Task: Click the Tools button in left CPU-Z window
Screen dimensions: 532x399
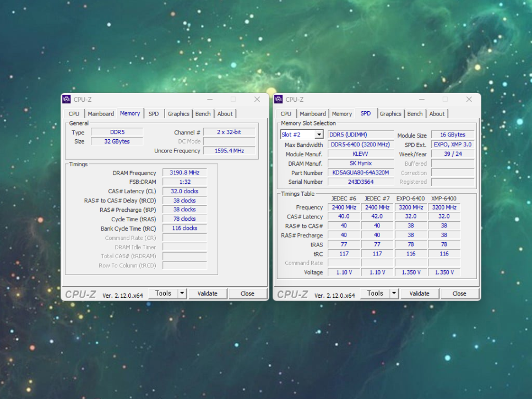Action: pos(163,293)
